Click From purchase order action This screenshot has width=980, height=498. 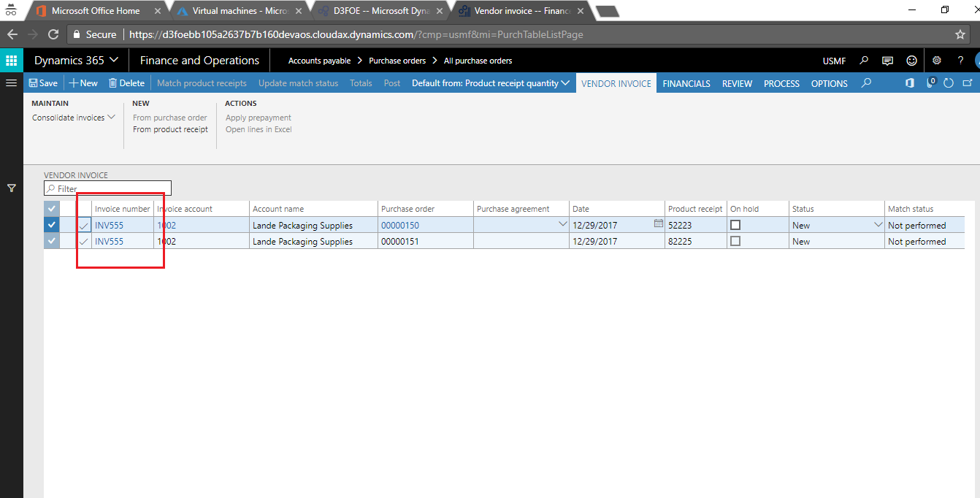[170, 118]
